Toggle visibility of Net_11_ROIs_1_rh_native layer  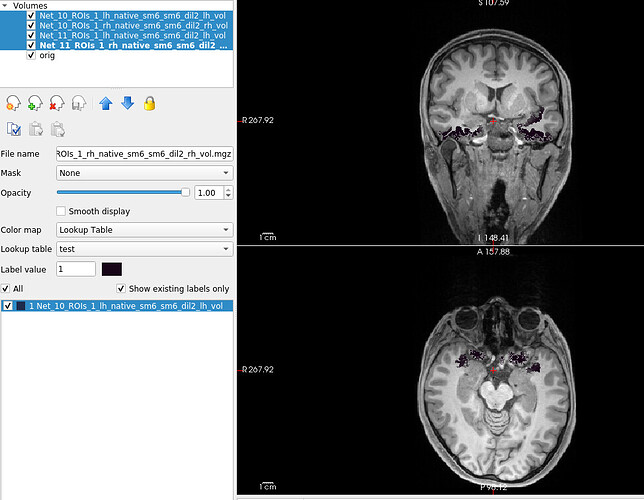tap(31, 45)
